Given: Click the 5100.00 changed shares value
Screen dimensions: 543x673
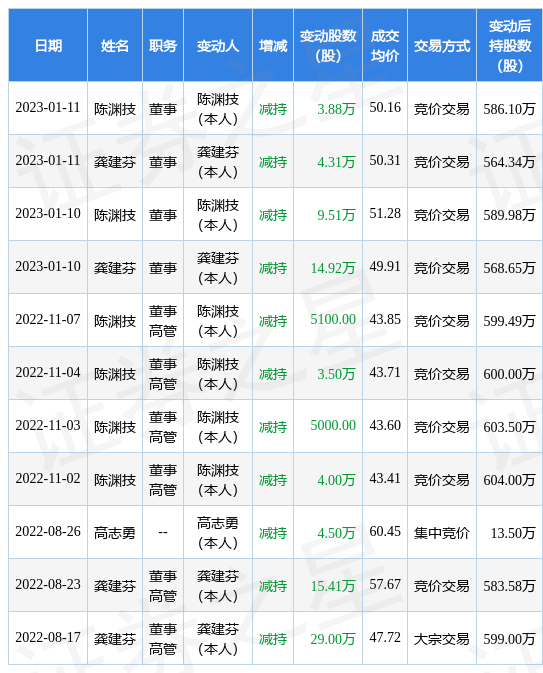Looking at the screenshot, I should 333,320.
